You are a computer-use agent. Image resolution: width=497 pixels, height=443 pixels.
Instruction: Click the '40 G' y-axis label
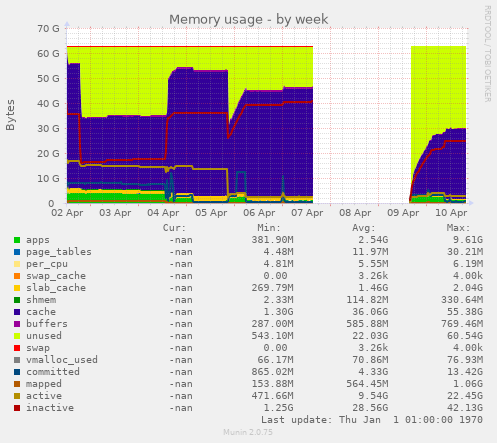click(x=48, y=104)
